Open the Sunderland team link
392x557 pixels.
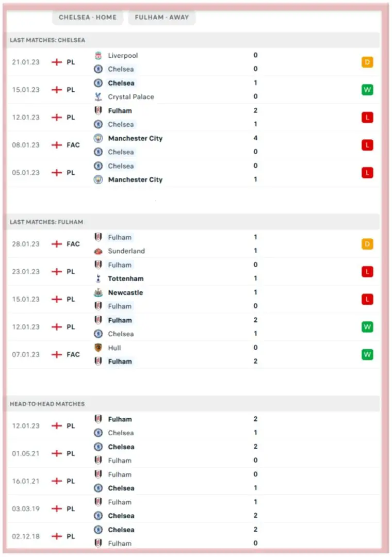point(126,251)
